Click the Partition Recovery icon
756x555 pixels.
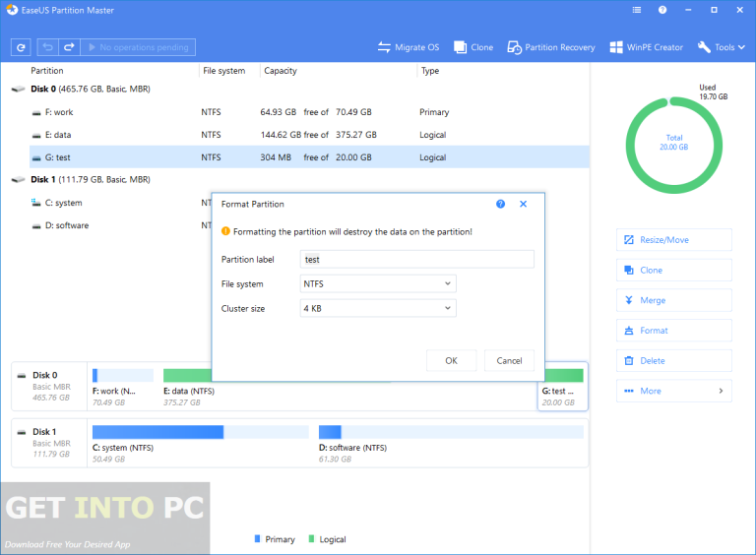point(514,47)
